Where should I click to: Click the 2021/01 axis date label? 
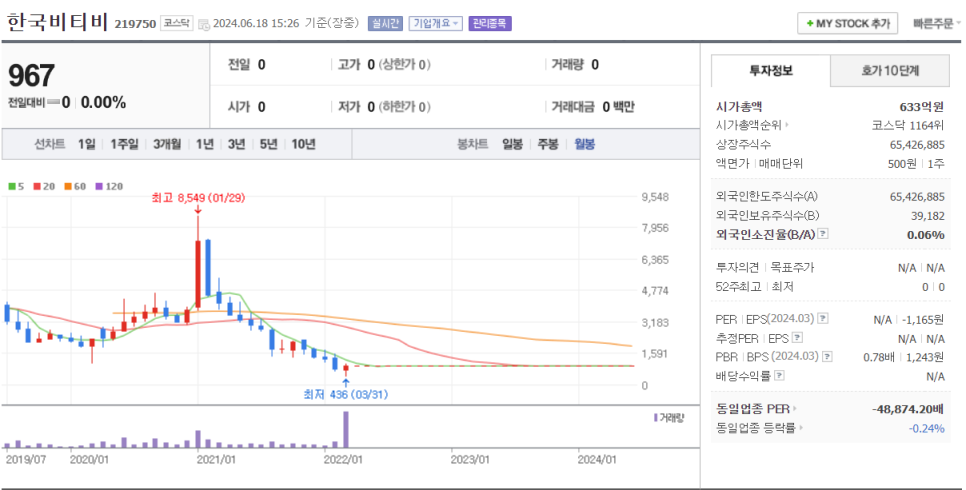216,460
